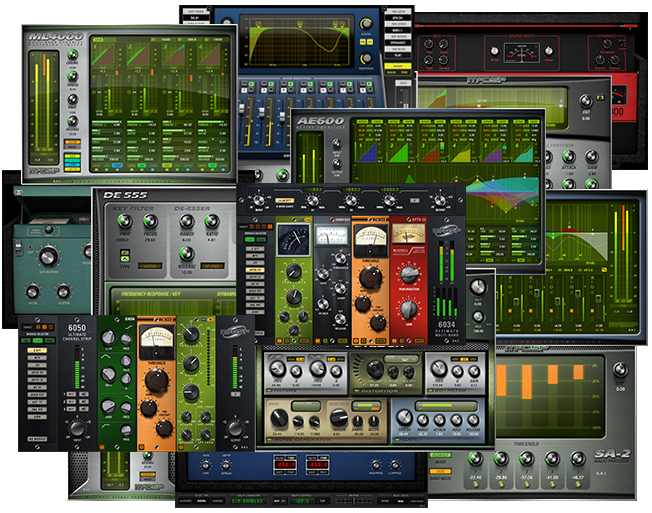Click the Output knob on the 6034 top strip
Screen dimensions: 652x513
[440, 201]
